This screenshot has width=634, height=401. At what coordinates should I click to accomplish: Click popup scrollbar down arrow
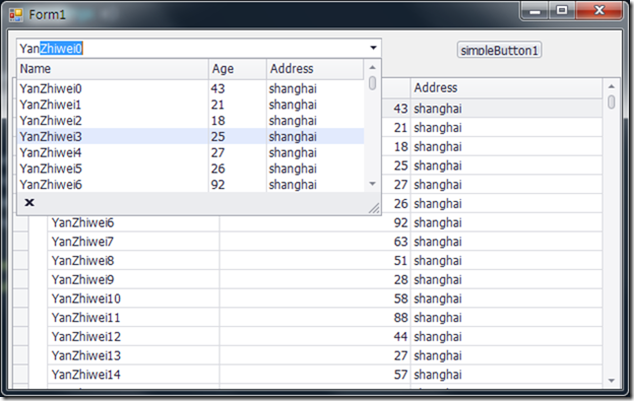point(372,184)
